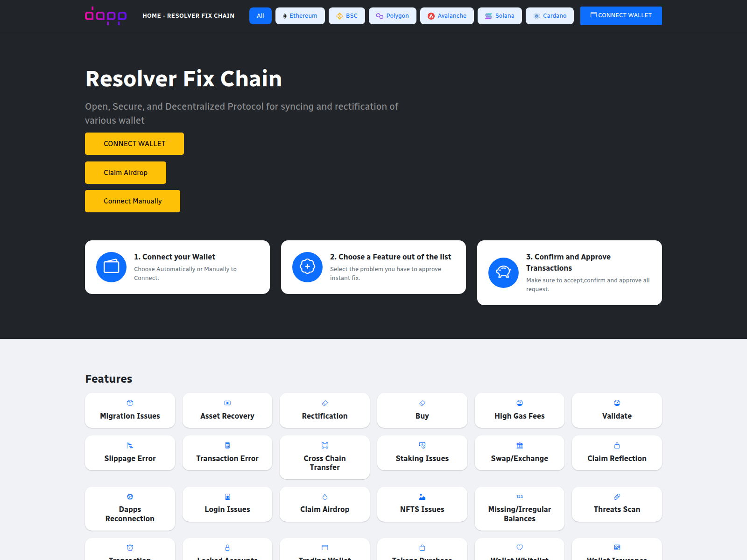The image size is (747, 560).
Task: Click Tokens Purchase bag icon
Action: tap(422, 548)
